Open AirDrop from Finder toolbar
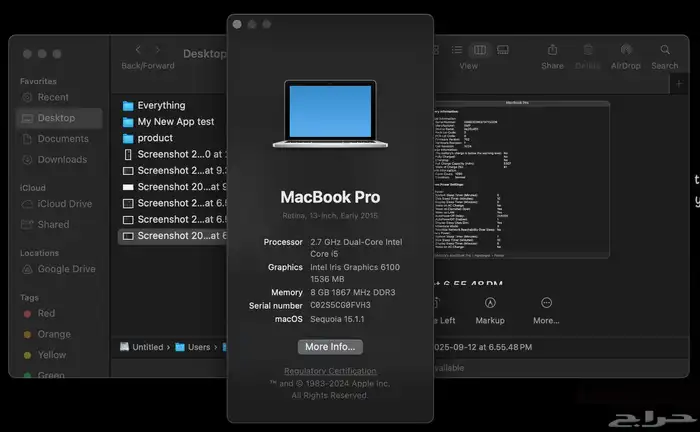 pos(626,50)
